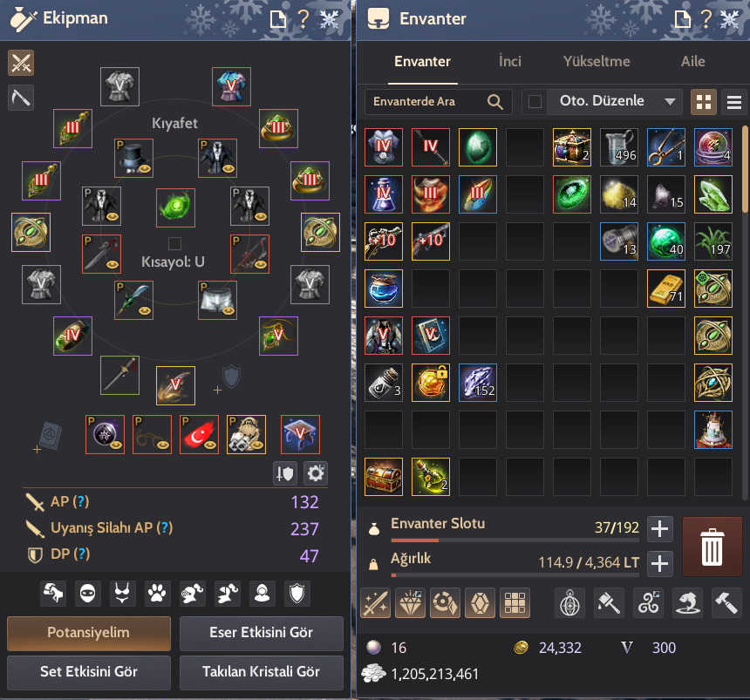Open the anvil repair icon
The width and height of the screenshot is (750, 700).
[x=726, y=603]
